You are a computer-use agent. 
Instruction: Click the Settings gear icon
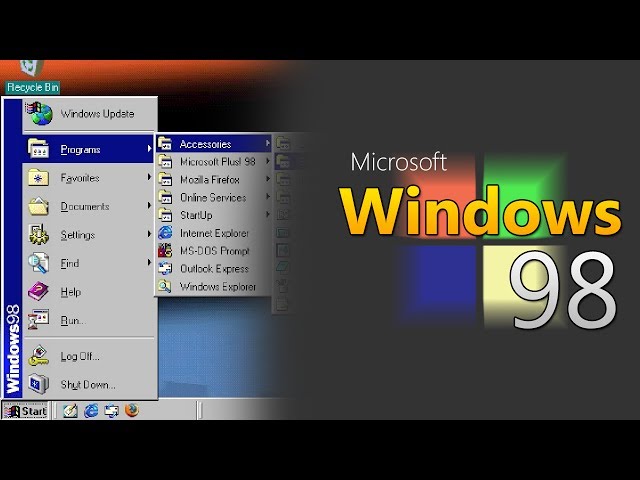38,235
